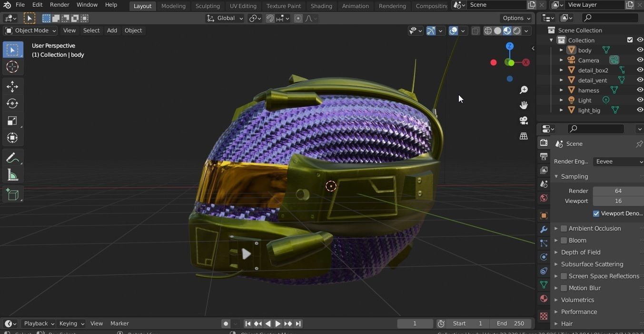The width and height of the screenshot is (644, 334).
Task: Click the Marker menu in timeline
Action: click(119, 324)
